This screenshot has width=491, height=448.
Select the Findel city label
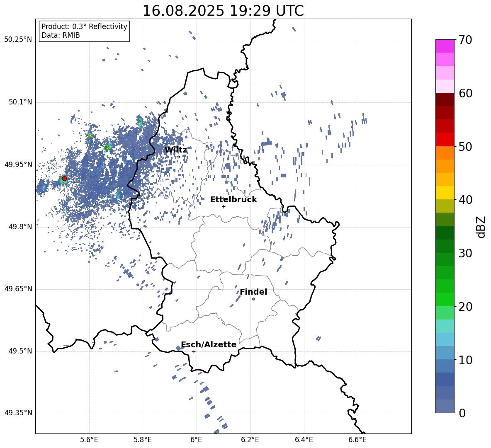[x=253, y=292]
